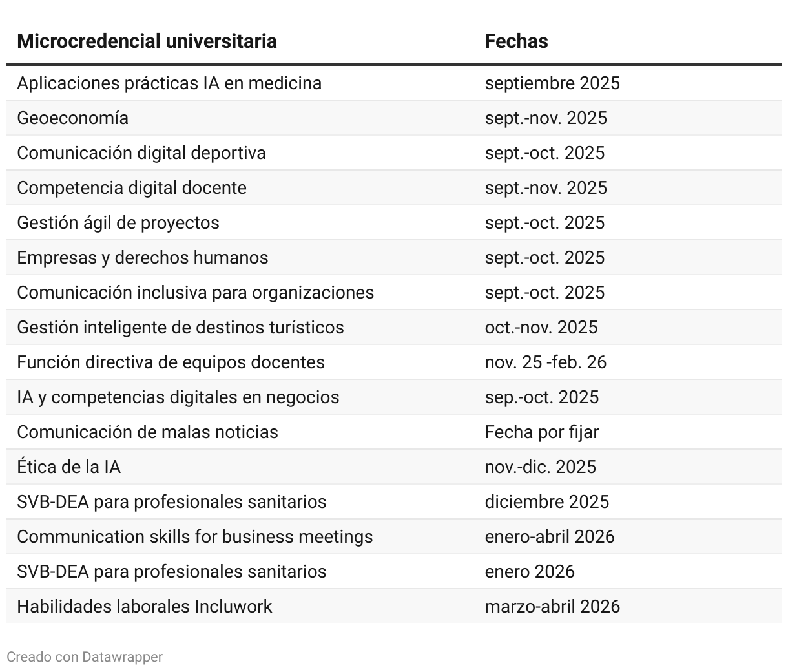This screenshot has height=672, width=788.
Task: Select Communication skills for business meetings
Action: pyautogui.click(x=195, y=537)
